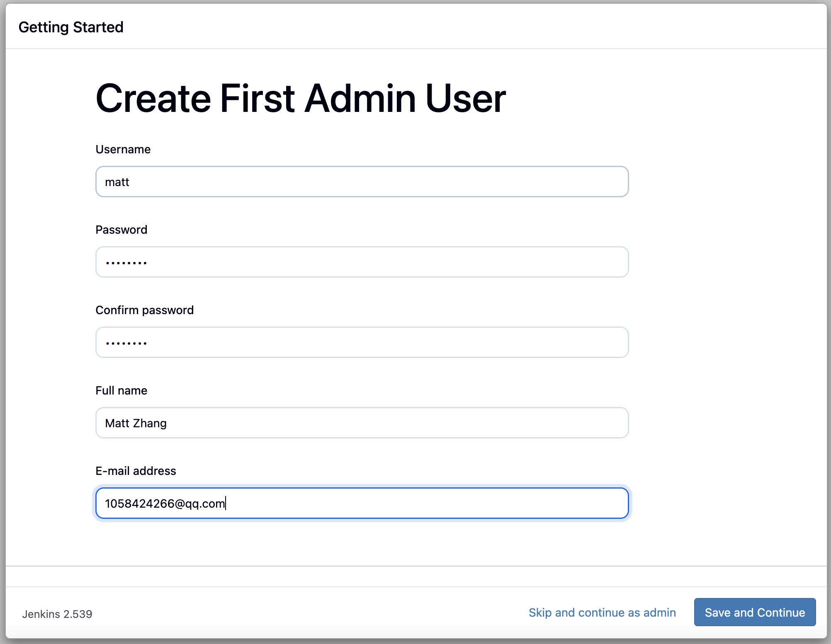This screenshot has height=644, width=831.
Task: Focus the Username input field
Action: [x=362, y=182]
